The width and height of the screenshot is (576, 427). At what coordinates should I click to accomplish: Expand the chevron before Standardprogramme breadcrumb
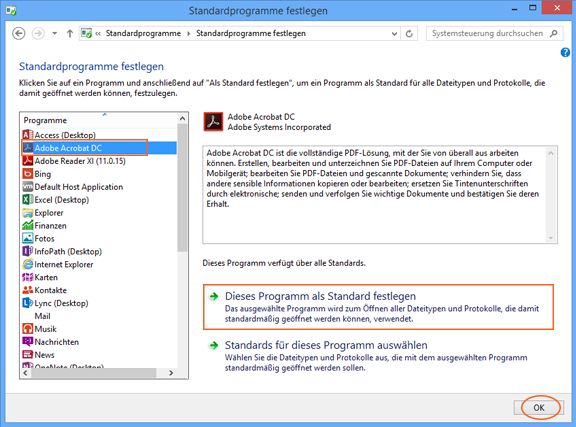point(98,33)
